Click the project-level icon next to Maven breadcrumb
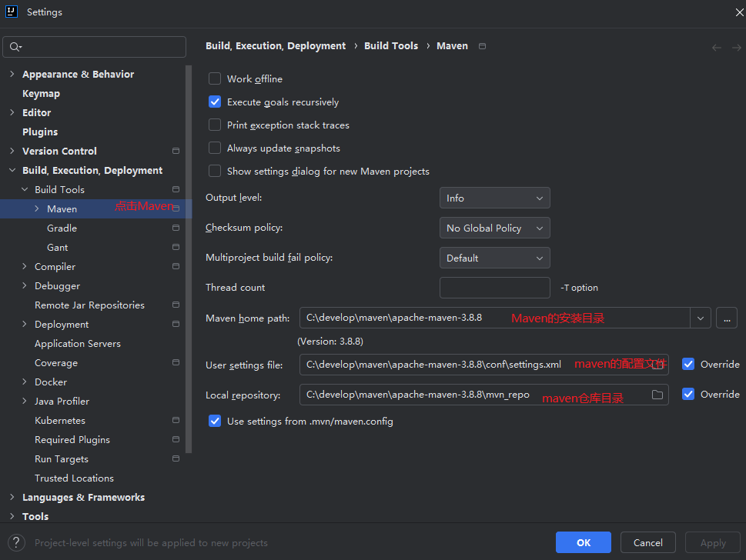The width and height of the screenshot is (746, 560). [x=482, y=46]
